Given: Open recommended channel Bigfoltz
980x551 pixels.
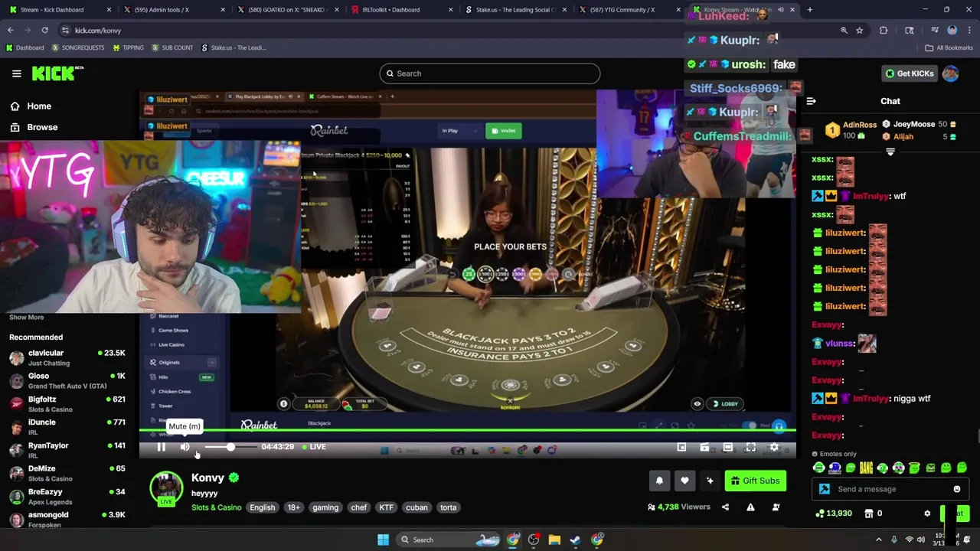Looking at the screenshot, I should pyautogui.click(x=67, y=404).
